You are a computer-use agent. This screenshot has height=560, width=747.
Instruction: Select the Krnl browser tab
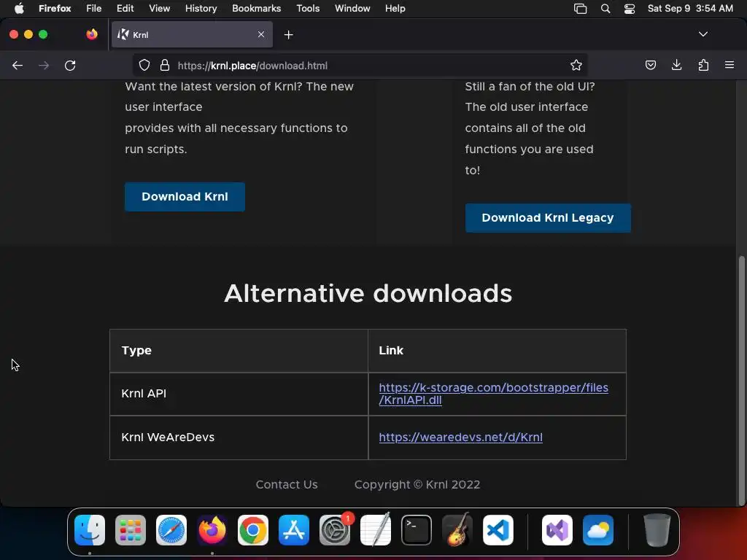(192, 34)
